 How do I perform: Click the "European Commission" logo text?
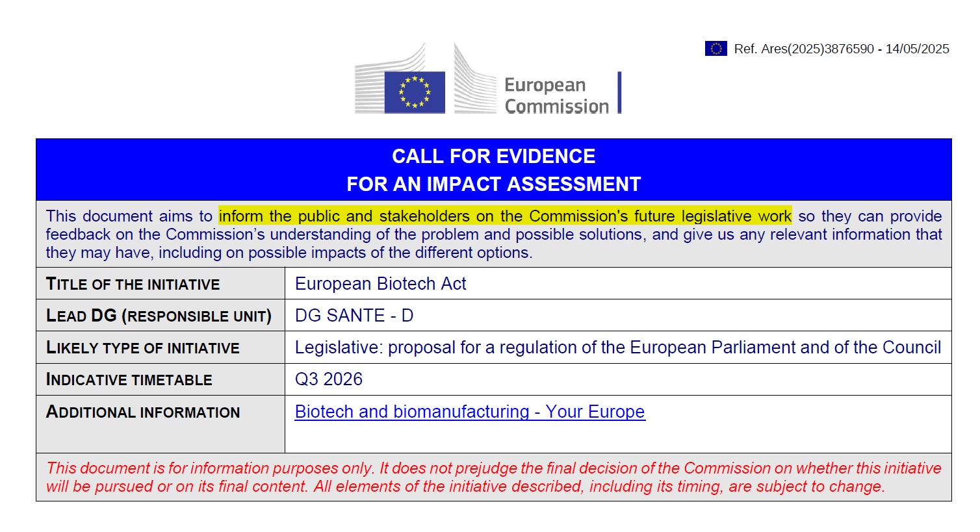(556, 95)
